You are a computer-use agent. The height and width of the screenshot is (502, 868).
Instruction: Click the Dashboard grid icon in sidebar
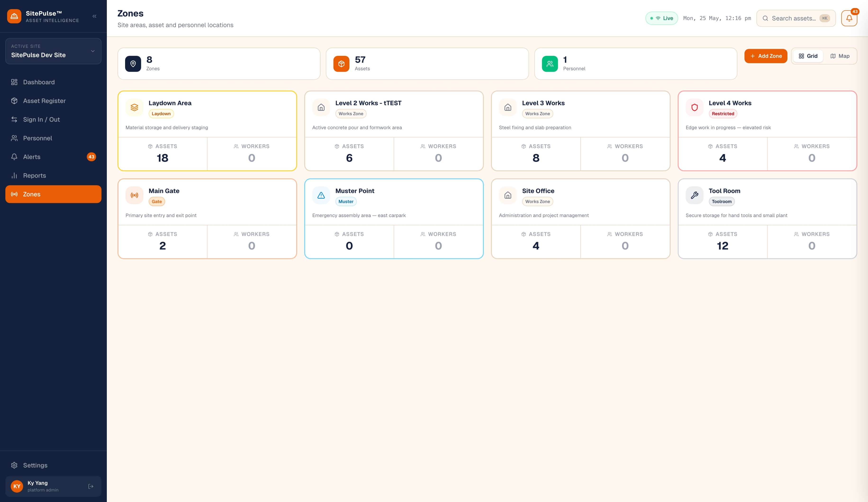tap(14, 82)
